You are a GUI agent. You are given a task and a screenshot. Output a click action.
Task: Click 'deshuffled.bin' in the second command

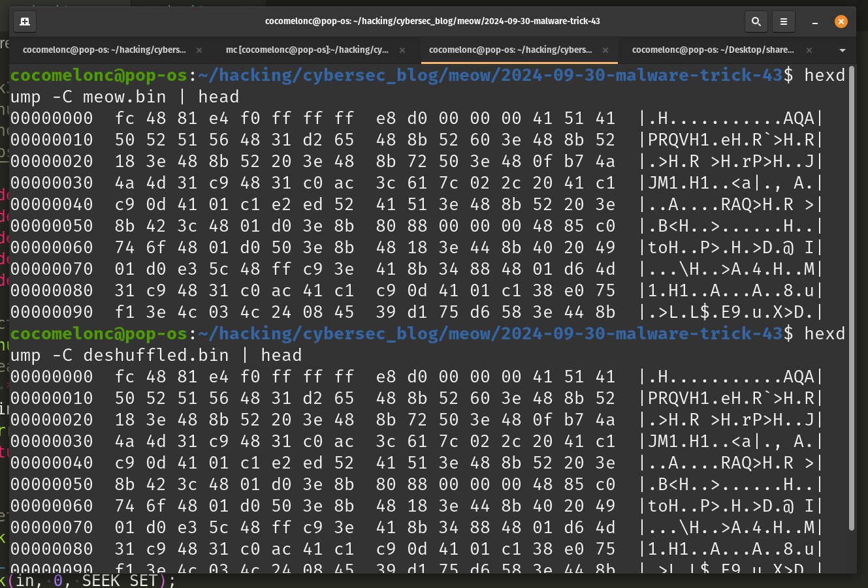point(156,355)
